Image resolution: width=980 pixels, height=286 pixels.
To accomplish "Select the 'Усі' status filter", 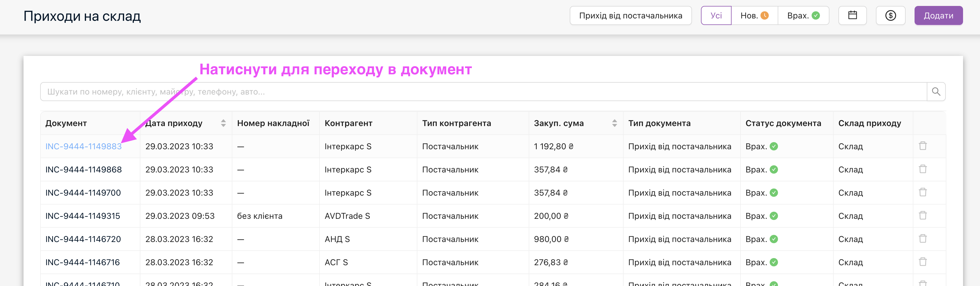I will tap(716, 15).
